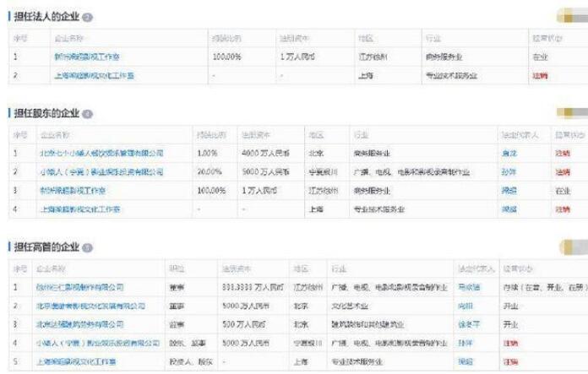Open the legal representative link in 担任高管的企业 row 3

(x=469, y=324)
